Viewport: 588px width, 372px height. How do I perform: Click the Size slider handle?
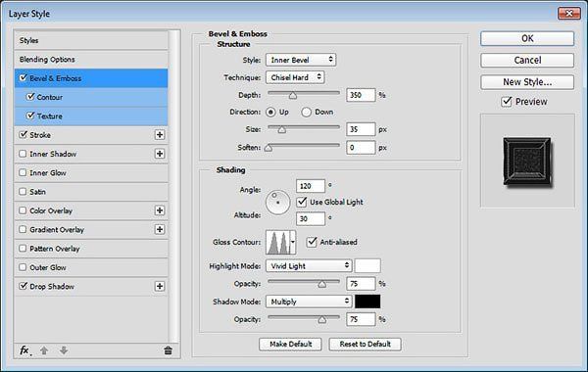pos(282,129)
